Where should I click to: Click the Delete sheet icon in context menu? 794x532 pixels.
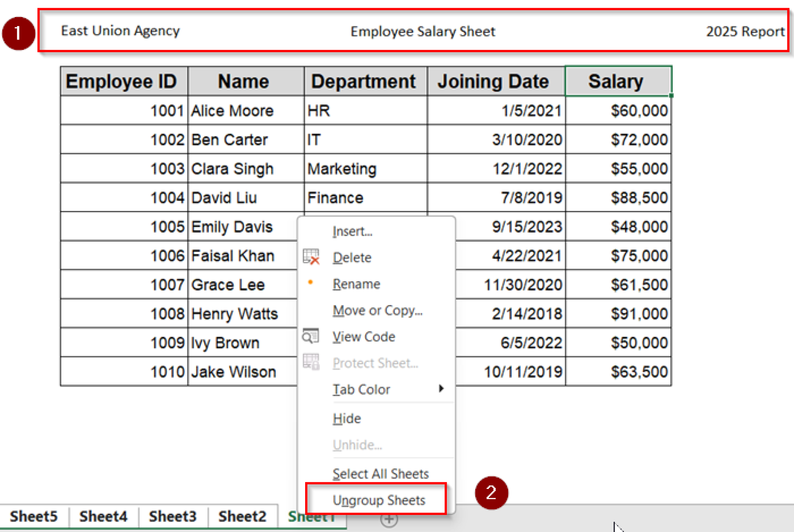tap(310, 257)
